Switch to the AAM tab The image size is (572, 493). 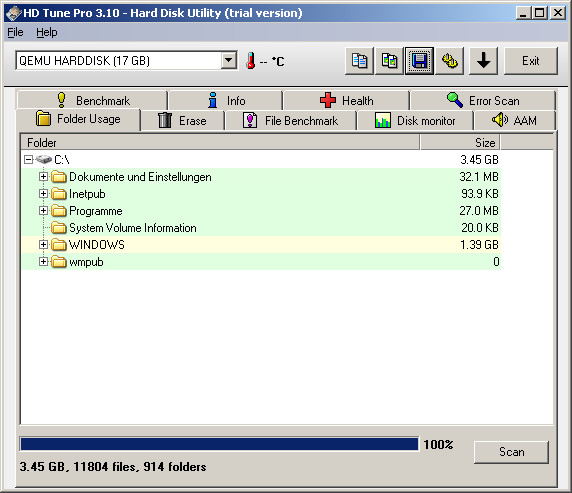pyautogui.click(x=514, y=120)
